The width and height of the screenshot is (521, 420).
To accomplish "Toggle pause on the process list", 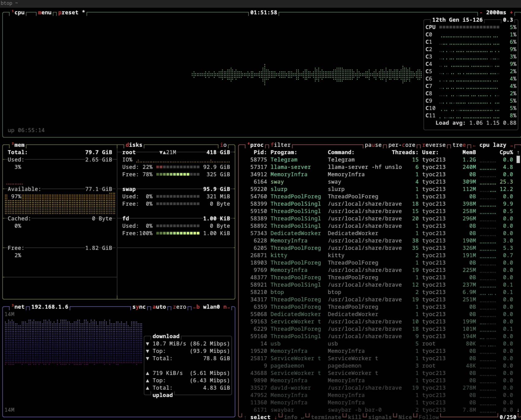I will (373, 145).
